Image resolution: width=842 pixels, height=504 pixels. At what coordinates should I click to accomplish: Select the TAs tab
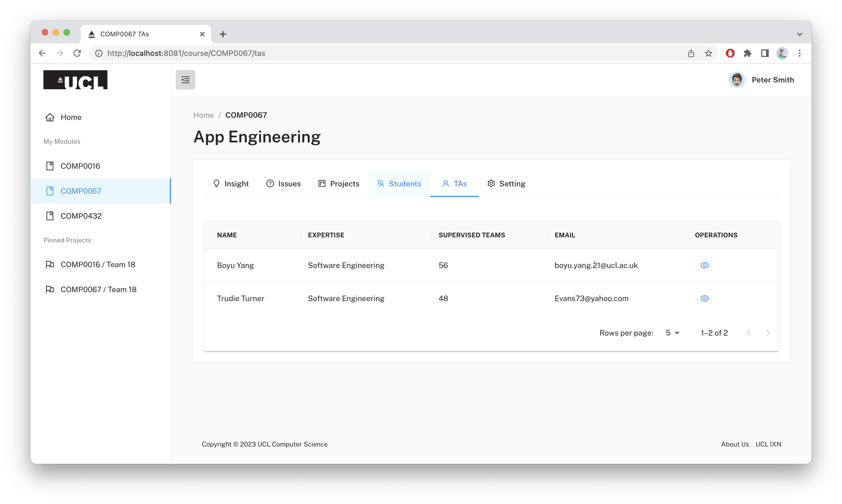point(454,184)
